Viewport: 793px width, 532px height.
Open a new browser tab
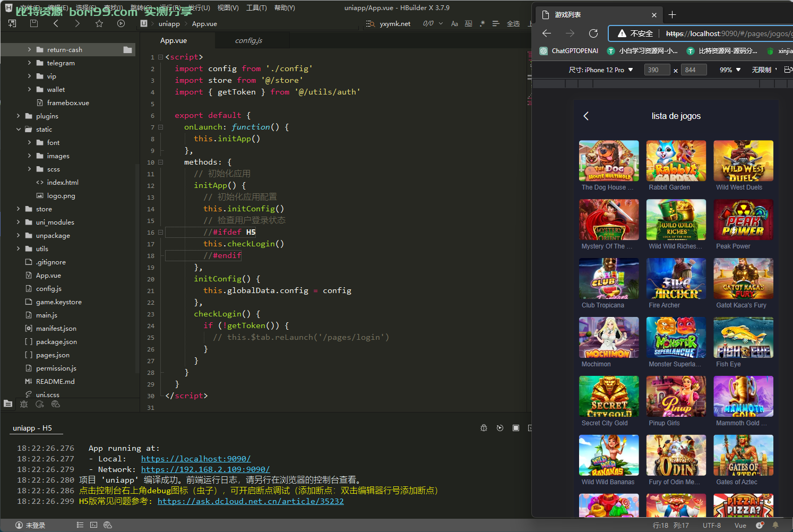click(673, 15)
